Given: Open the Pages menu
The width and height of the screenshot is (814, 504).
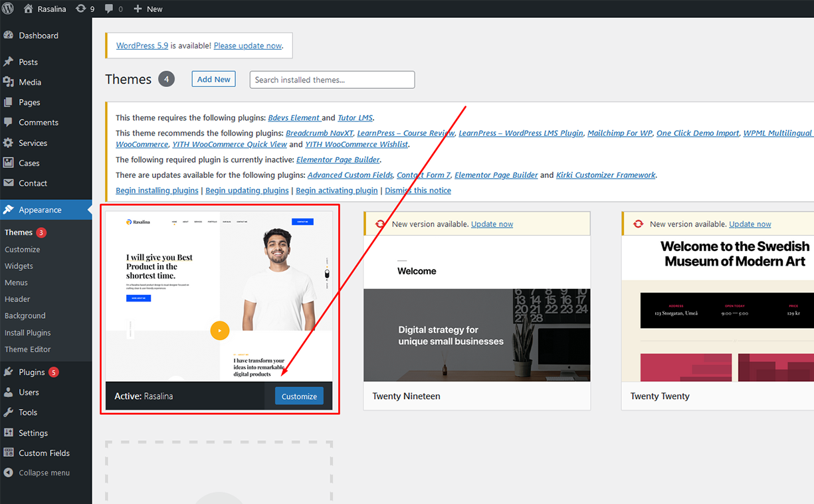Looking at the screenshot, I should [46, 102].
